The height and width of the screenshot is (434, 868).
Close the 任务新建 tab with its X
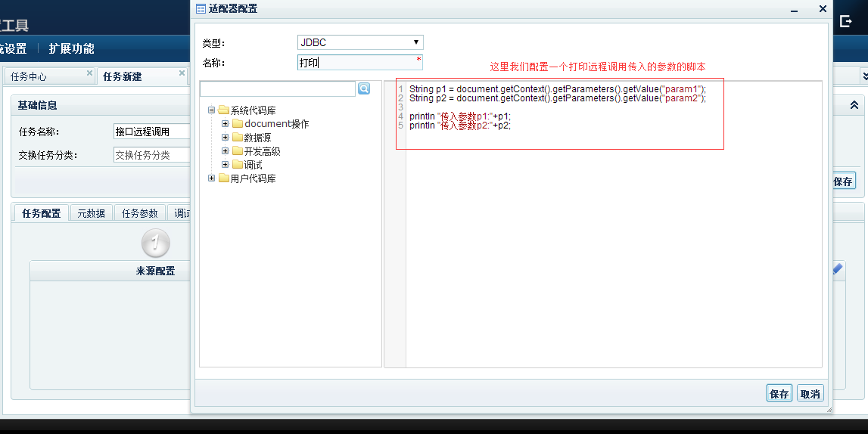[182, 73]
